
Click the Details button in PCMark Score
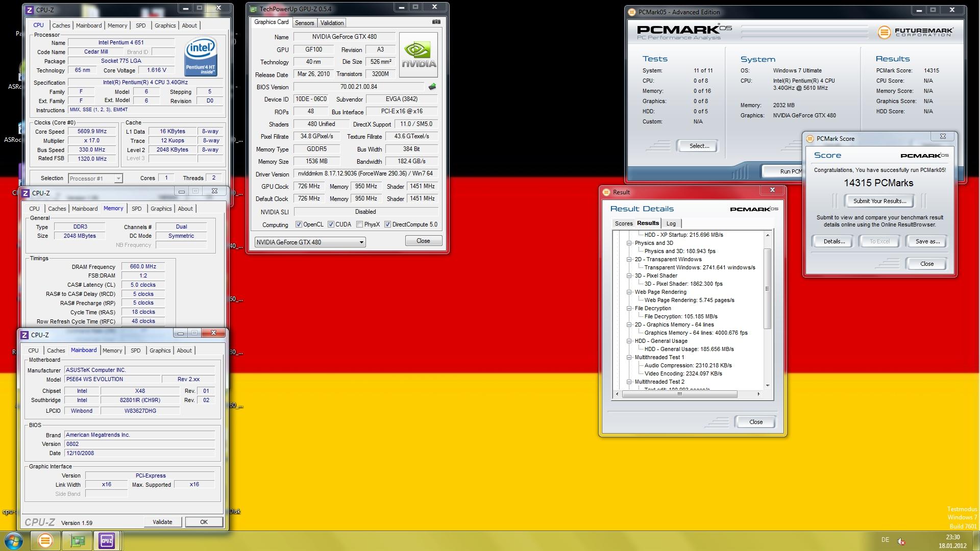834,241
